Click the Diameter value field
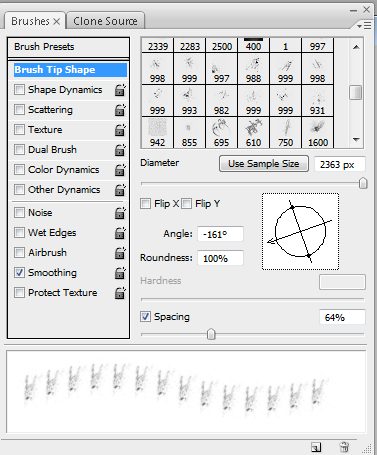Image resolution: width=377 pixels, height=455 pixels. (340, 164)
